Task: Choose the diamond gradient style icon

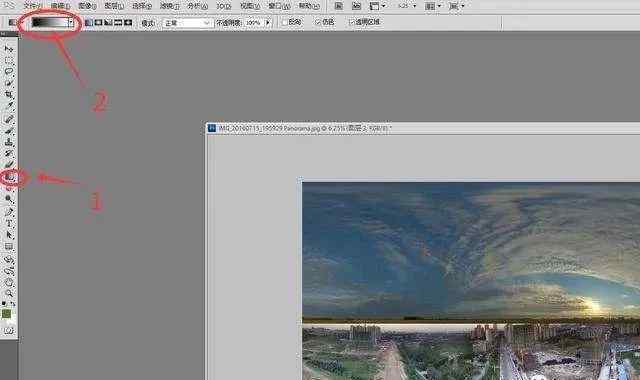Action: coord(128,23)
